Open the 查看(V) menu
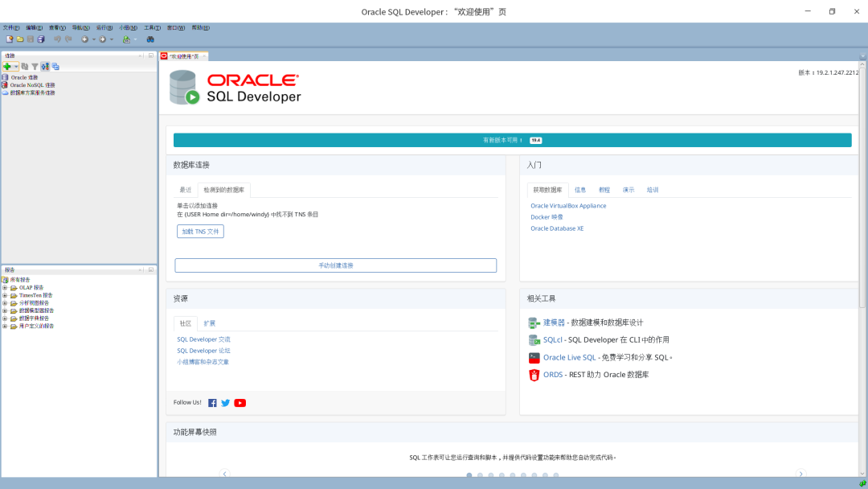 point(57,27)
